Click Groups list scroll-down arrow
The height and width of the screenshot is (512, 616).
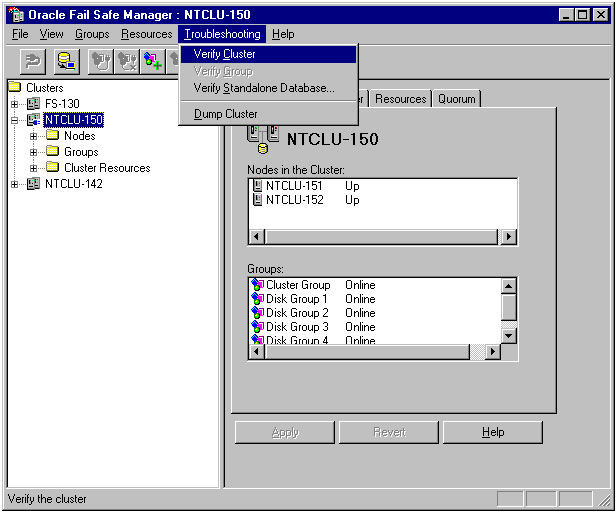point(509,336)
